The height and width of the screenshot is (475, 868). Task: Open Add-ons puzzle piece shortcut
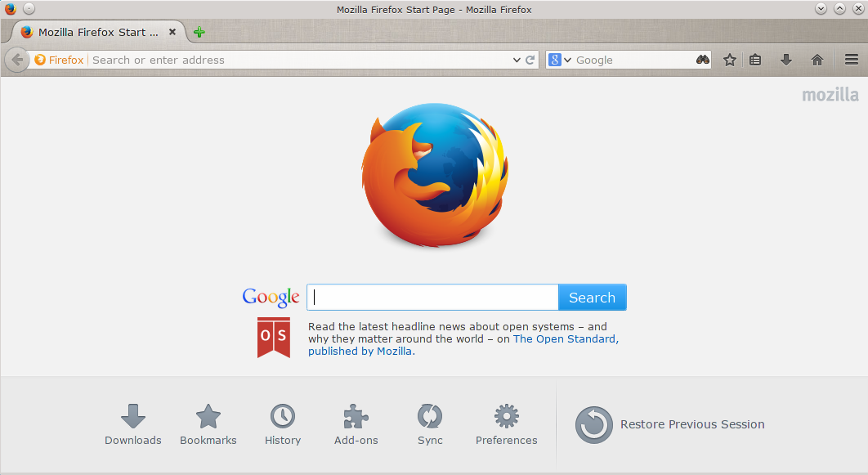pyautogui.click(x=356, y=424)
